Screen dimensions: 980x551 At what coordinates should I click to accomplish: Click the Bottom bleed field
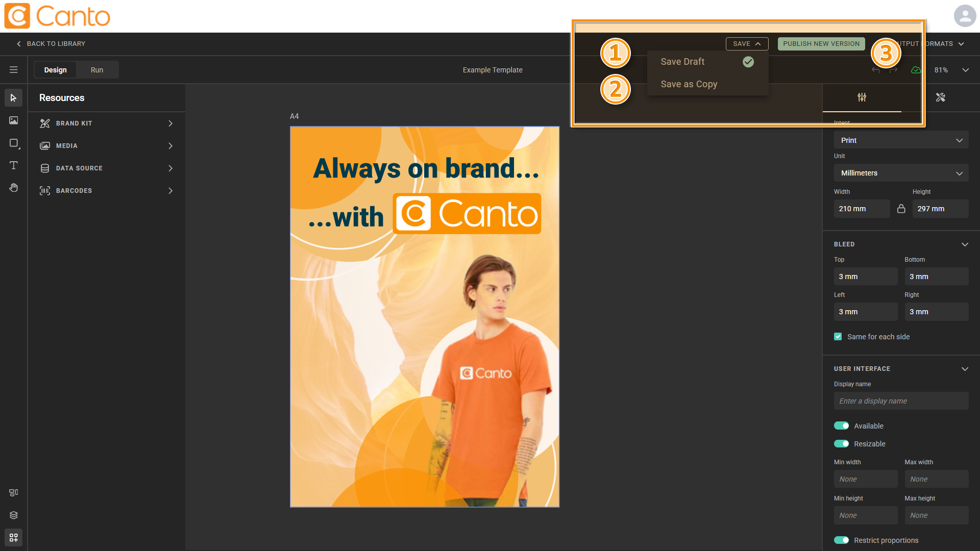pos(937,277)
